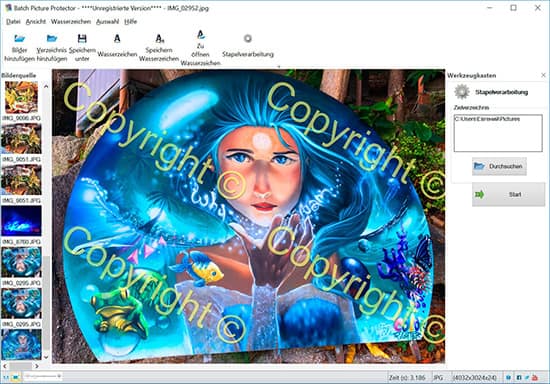The width and height of the screenshot is (550, 384).
Task: Open the Auswahl menu
Action: tap(107, 22)
